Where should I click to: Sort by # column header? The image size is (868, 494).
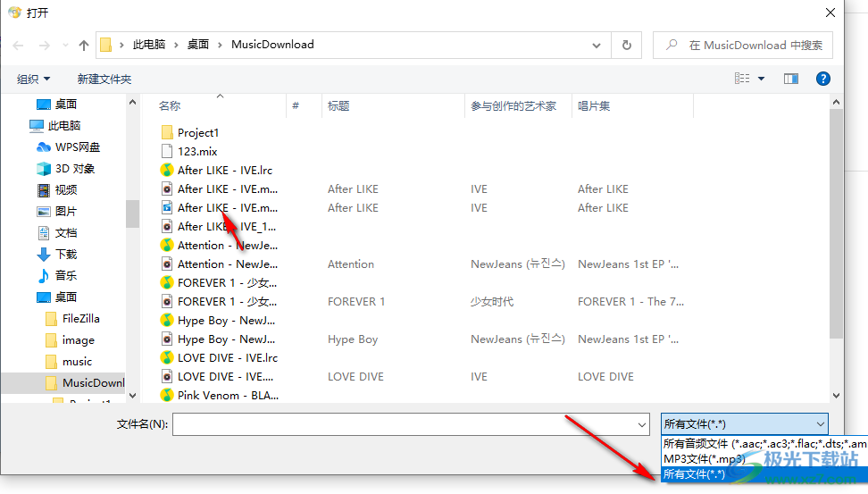[x=296, y=105]
